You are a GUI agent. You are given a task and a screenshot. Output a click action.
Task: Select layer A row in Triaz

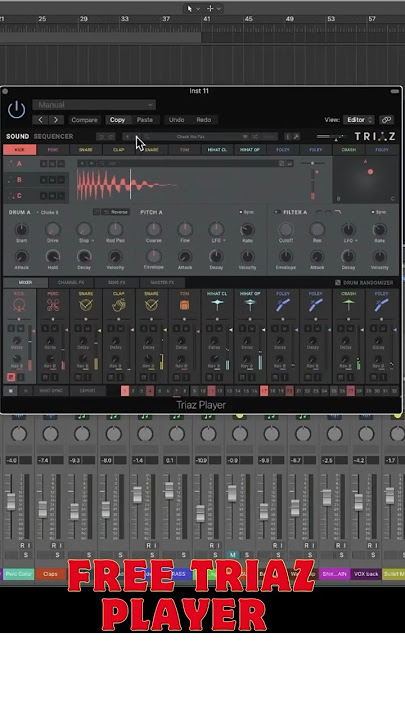[x=36, y=164]
